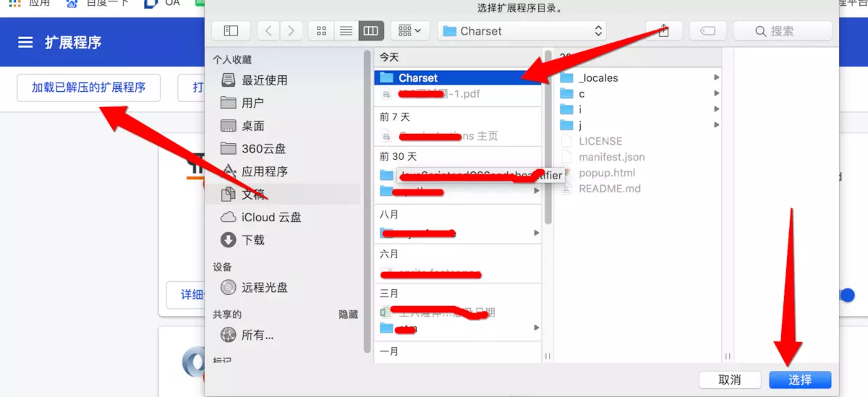Open the Charset folder path dropdown
868x397 pixels.
pyautogui.click(x=522, y=31)
